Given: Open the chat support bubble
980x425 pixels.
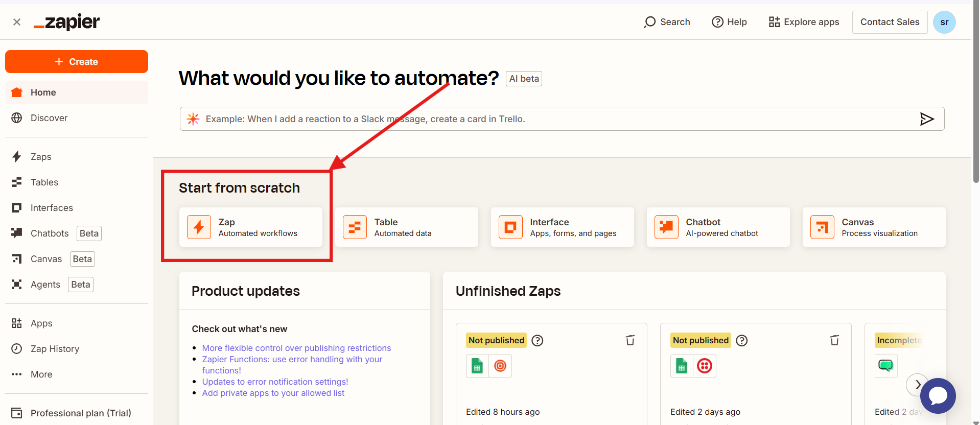Looking at the screenshot, I should pyautogui.click(x=938, y=396).
